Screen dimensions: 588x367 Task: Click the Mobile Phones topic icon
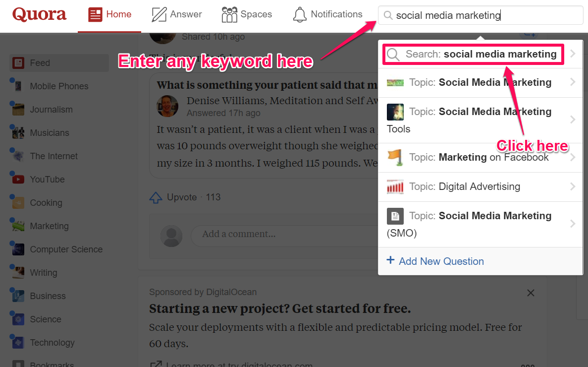tap(18, 86)
